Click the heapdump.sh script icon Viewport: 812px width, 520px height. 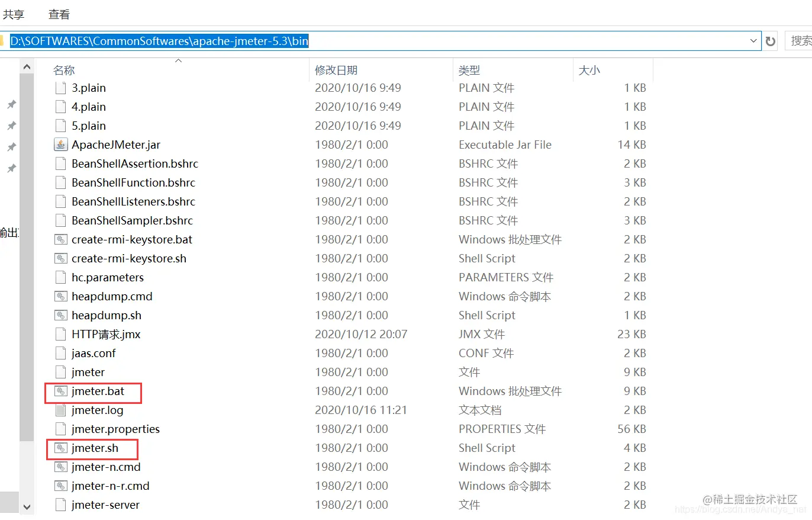click(60, 315)
